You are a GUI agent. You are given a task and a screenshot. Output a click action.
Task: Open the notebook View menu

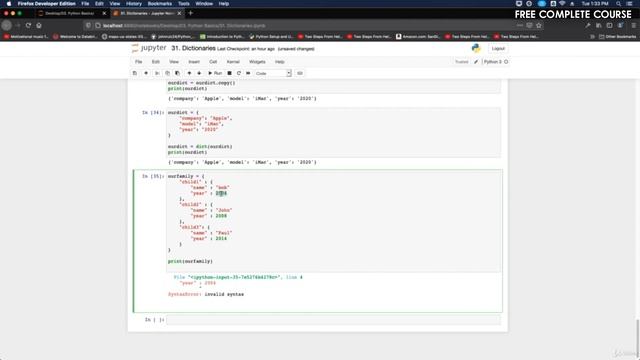click(x=174, y=62)
